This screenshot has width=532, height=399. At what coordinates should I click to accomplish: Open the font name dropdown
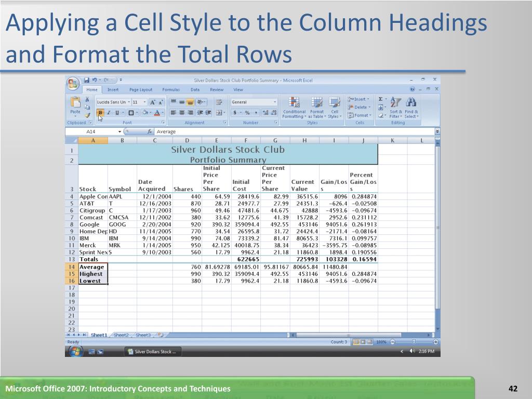129,102
